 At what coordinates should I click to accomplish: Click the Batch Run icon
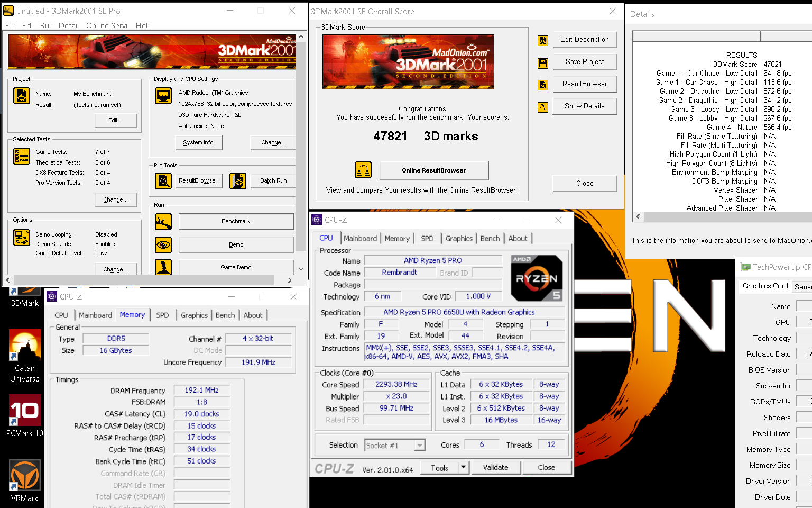(x=238, y=181)
